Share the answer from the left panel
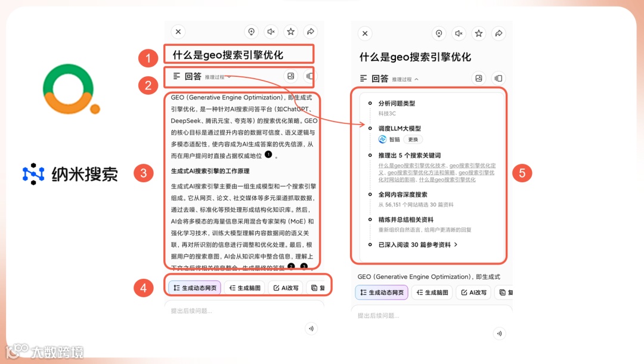This screenshot has width=644, height=364. point(311,32)
